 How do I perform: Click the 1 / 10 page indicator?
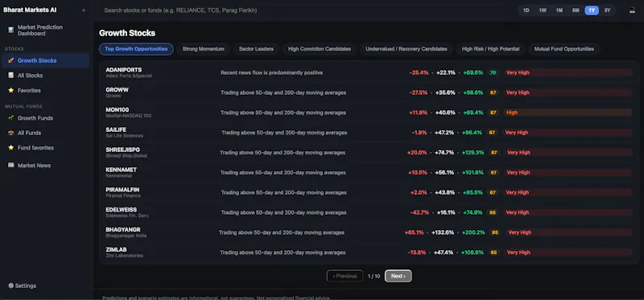(x=374, y=276)
